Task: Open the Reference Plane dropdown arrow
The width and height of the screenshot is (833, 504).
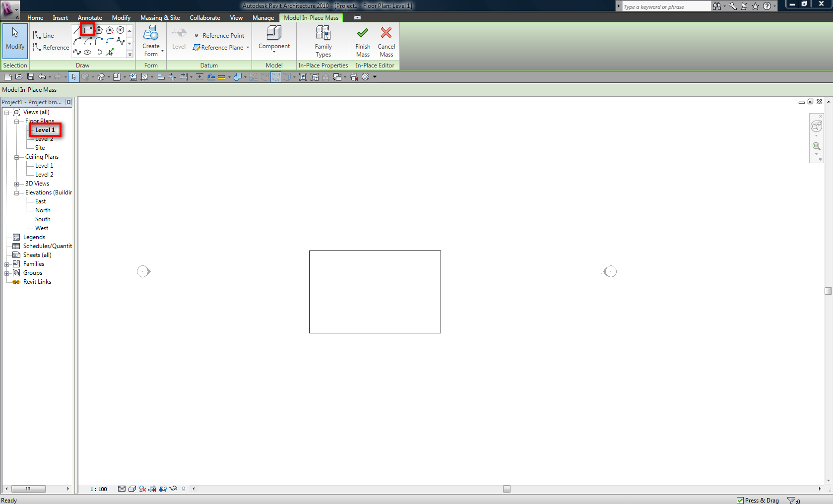Action: pos(248,48)
